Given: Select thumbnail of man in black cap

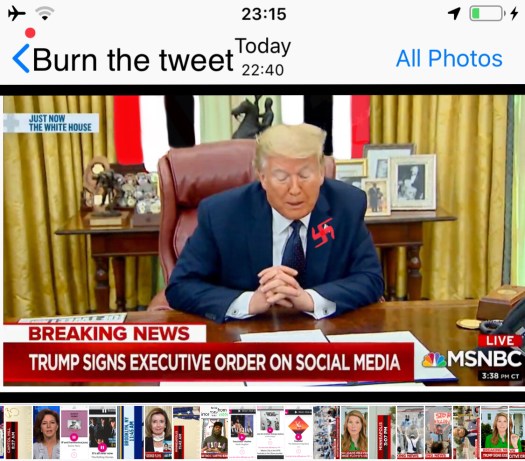Looking at the screenshot, I should 214,432.
